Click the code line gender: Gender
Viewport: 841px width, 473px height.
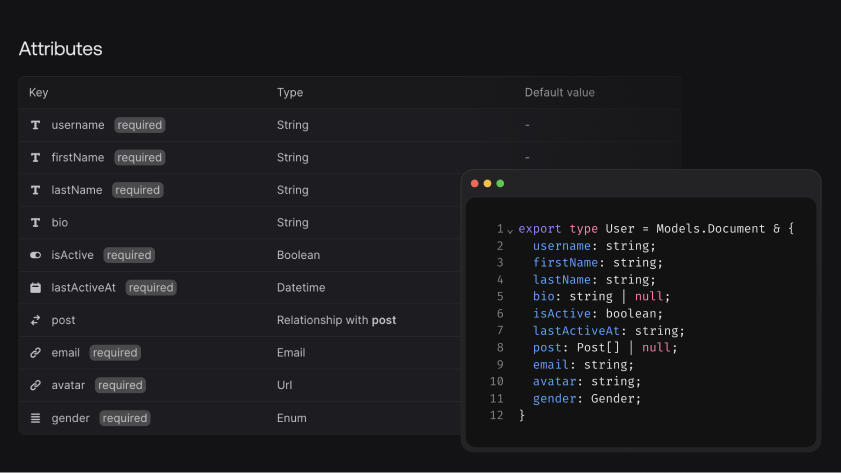coord(587,398)
